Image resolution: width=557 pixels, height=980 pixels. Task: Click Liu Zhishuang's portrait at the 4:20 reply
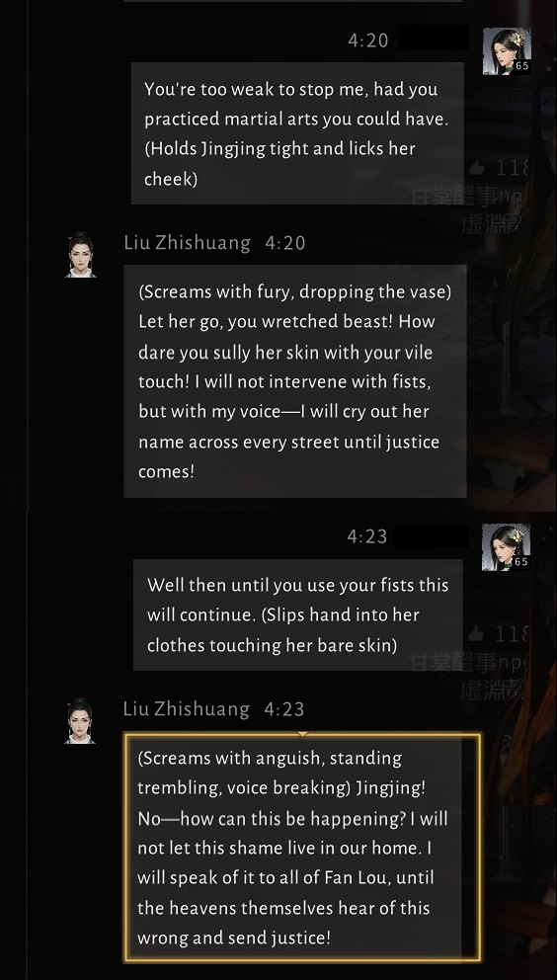pos(81,254)
